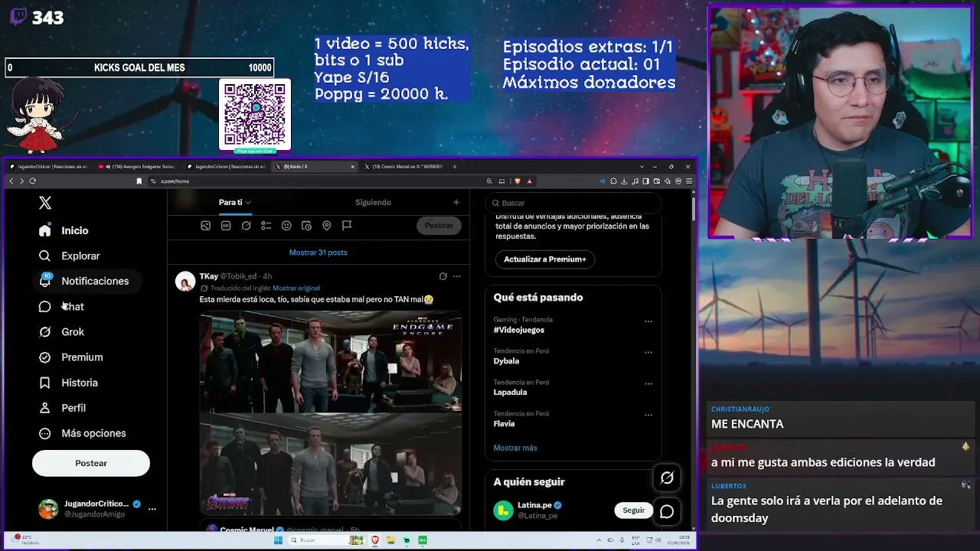980x551 pixels.
Task: Tag a location in the post
Action: pos(327,226)
